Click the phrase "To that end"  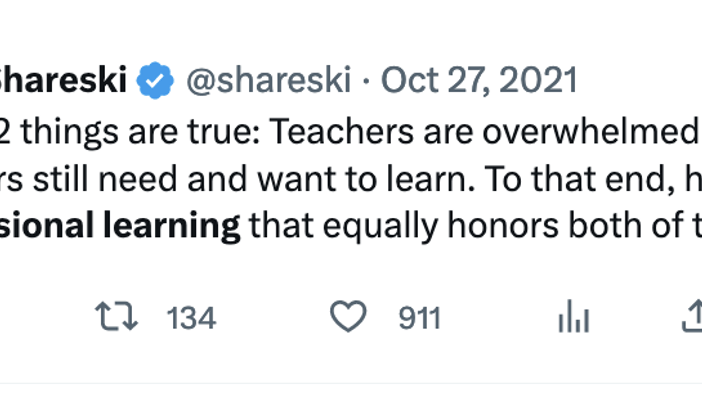(580, 179)
